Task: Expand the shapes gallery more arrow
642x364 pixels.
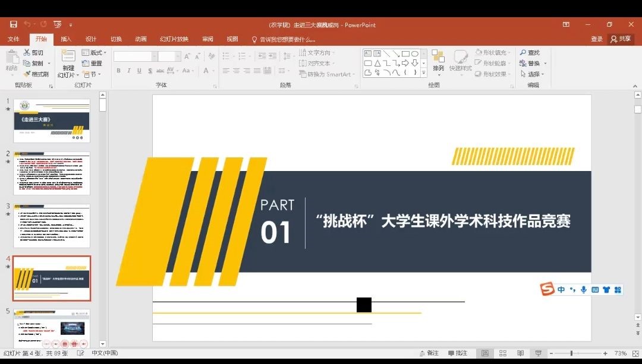Action: pyautogui.click(x=424, y=73)
